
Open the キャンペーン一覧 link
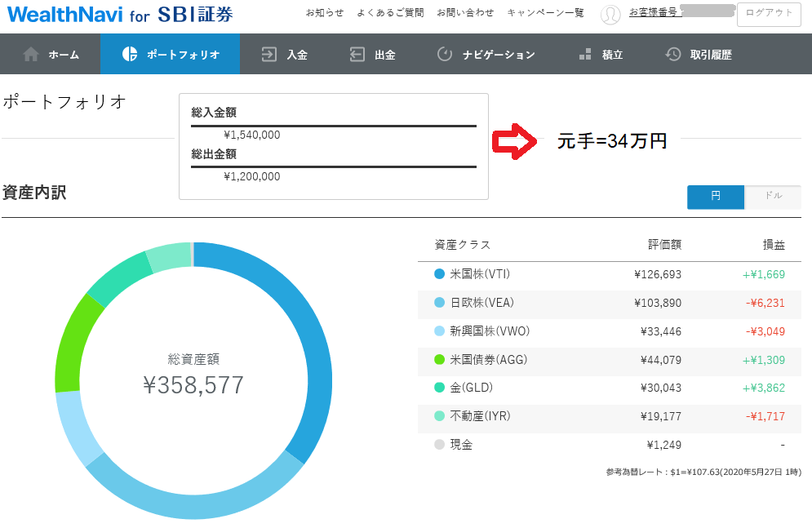[545, 12]
